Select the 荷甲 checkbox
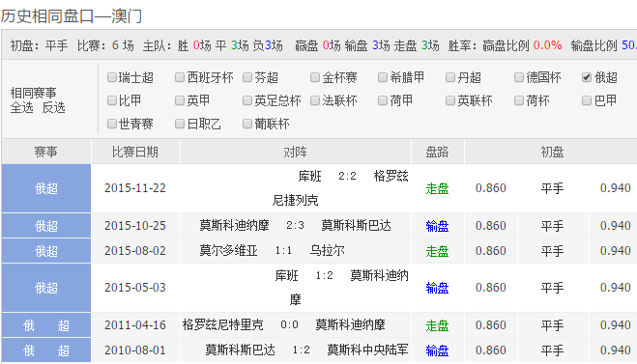The image size is (637, 364). [383, 100]
